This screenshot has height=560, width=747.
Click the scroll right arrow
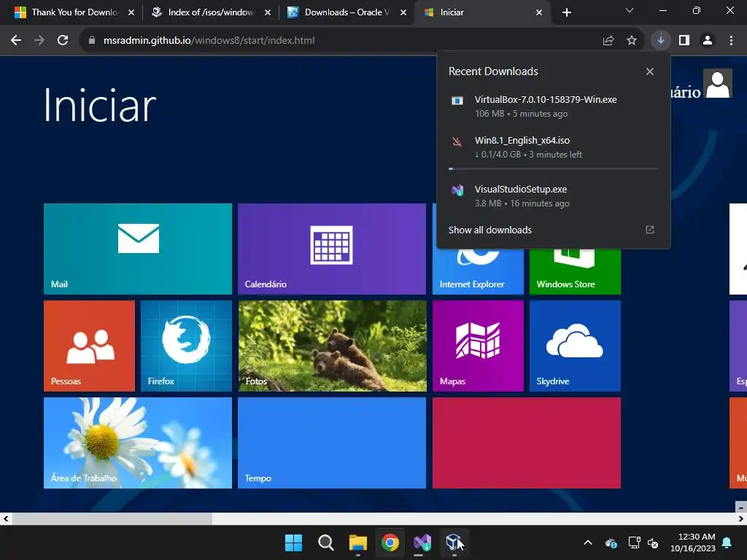click(x=741, y=518)
